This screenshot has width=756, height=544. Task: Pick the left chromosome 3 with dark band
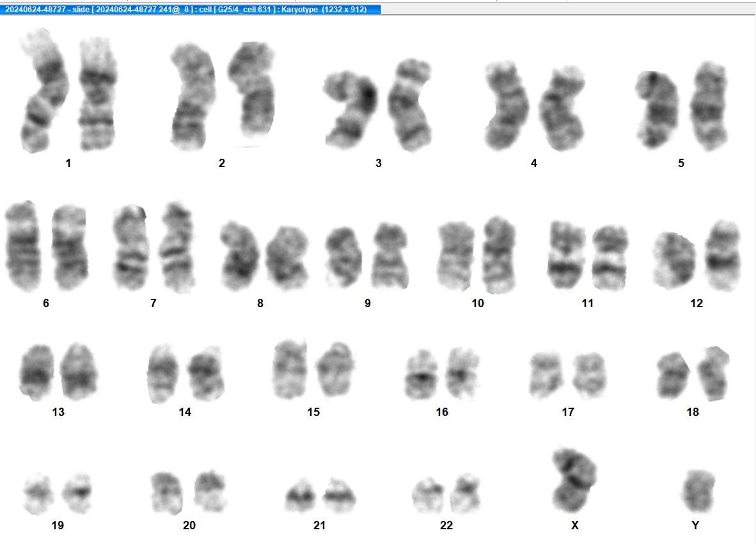tap(350, 109)
